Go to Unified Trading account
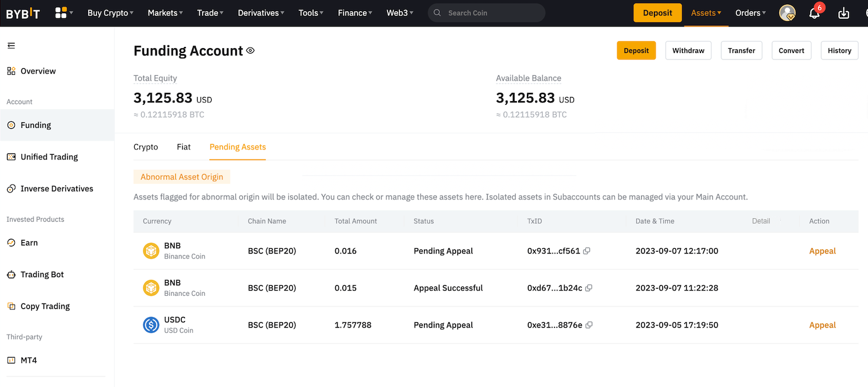Viewport: 868px width, 387px height. (x=49, y=157)
